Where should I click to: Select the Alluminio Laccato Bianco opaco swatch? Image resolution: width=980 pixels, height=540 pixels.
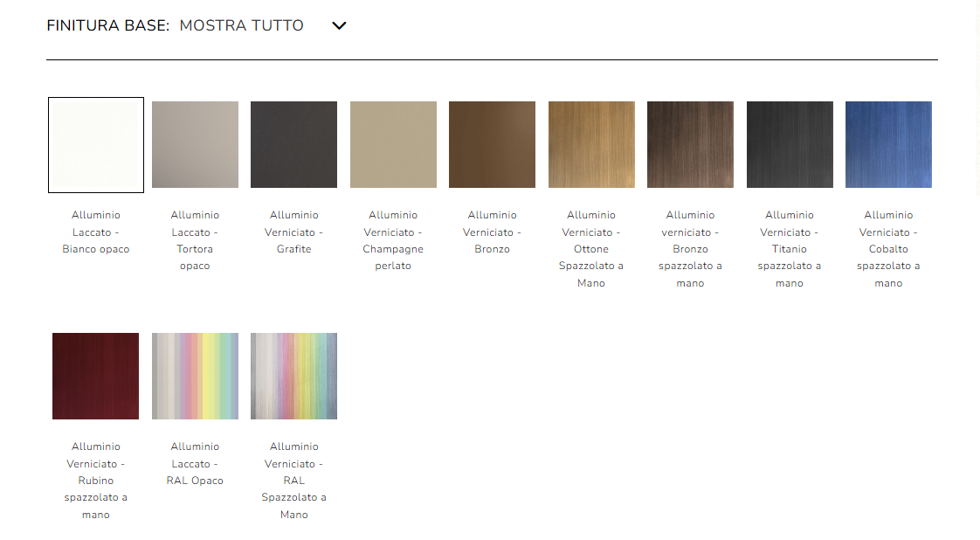click(x=95, y=144)
